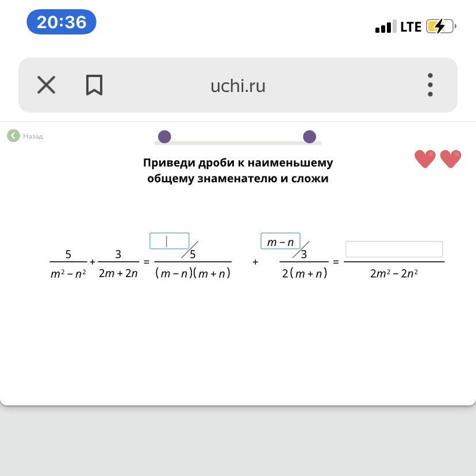The width and height of the screenshot is (476, 476).
Task: Click the (m − n)(m + n) denominator
Action: click(193, 274)
